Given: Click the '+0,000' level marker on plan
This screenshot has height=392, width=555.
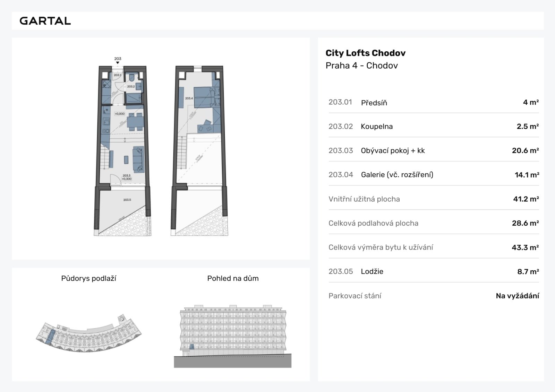Looking at the screenshot, I should [120, 114].
